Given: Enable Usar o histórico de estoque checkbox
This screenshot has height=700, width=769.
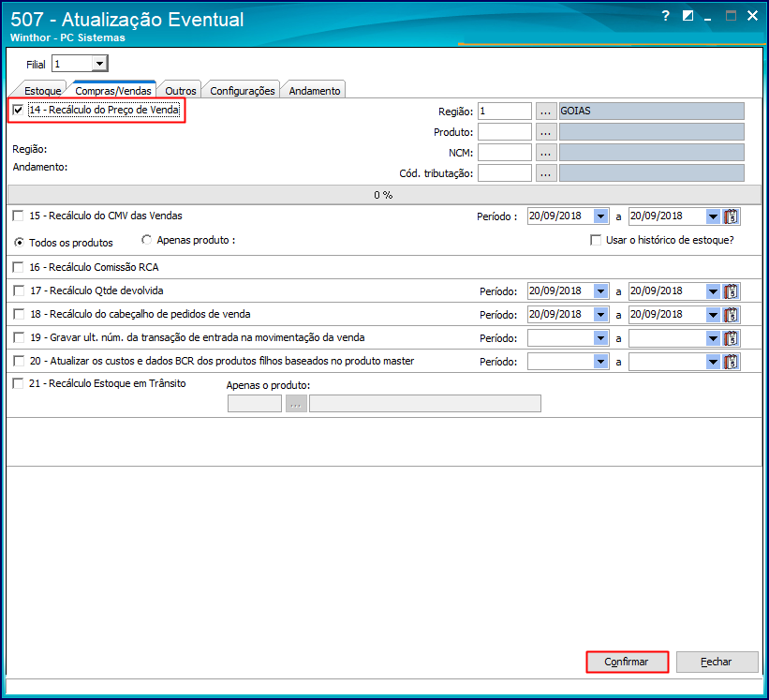Looking at the screenshot, I should (x=596, y=241).
